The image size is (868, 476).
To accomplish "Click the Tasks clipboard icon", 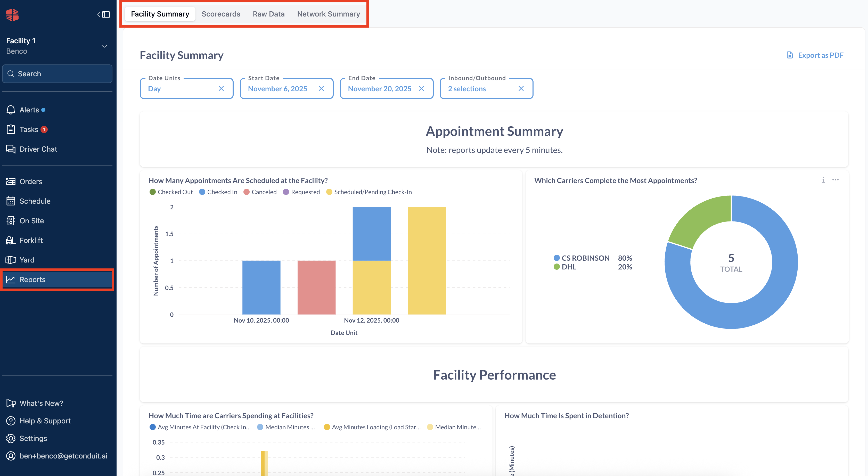I will (11, 129).
